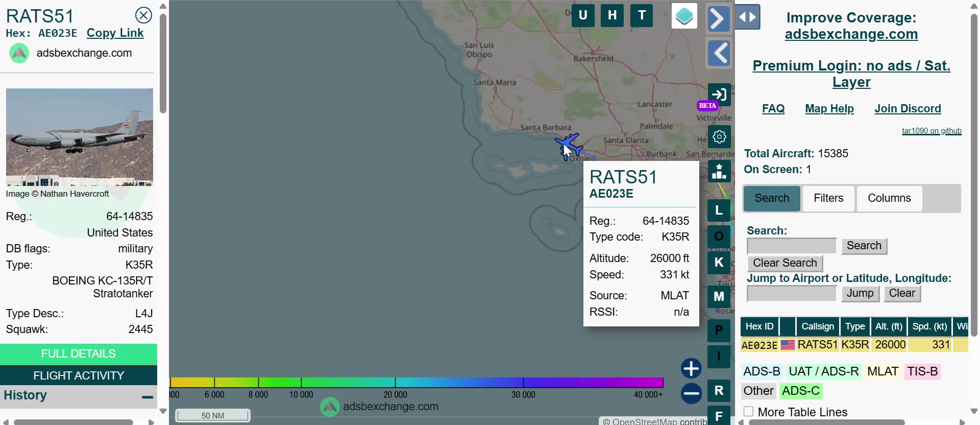Open the map layers selector icon
Image resolution: width=980 pixels, height=425 pixels.
[684, 16]
